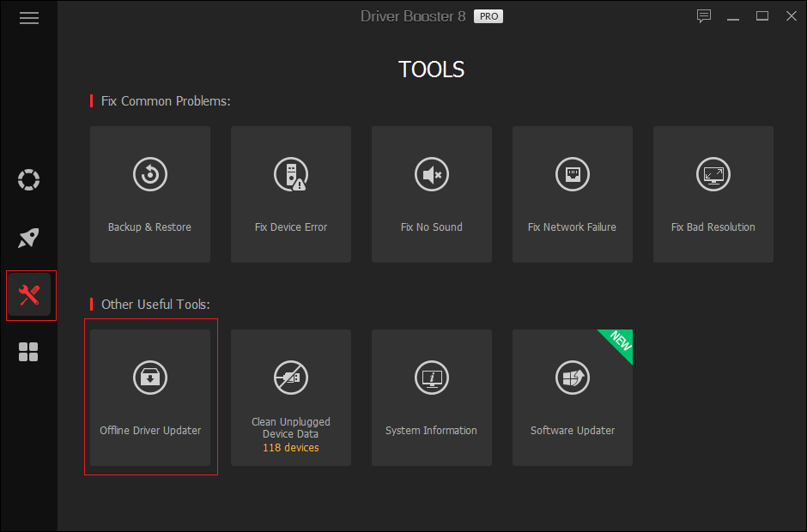Screen dimensions: 807x532
Task: Click the PRO badge beside the title
Action: (x=488, y=15)
